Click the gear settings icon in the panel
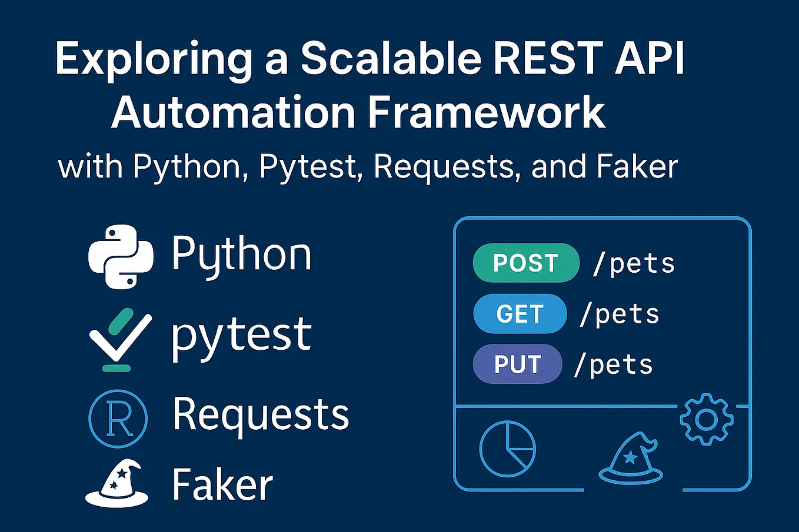799x532 pixels. pyautogui.click(x=706, y=419)
